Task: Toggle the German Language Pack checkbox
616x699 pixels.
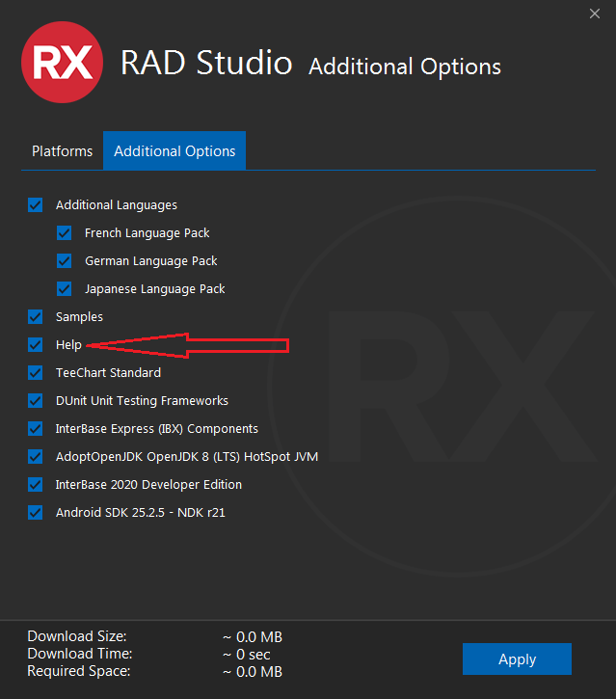Action: point(65,260)
